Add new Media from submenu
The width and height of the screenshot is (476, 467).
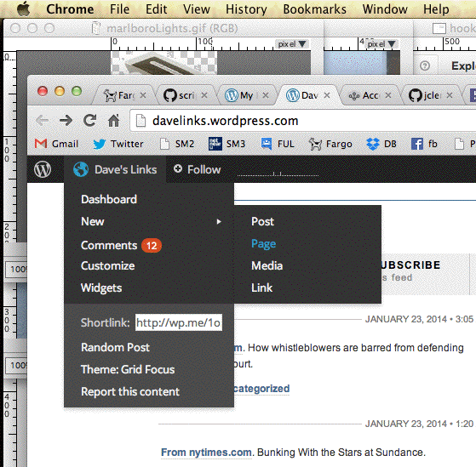[267, 265]
